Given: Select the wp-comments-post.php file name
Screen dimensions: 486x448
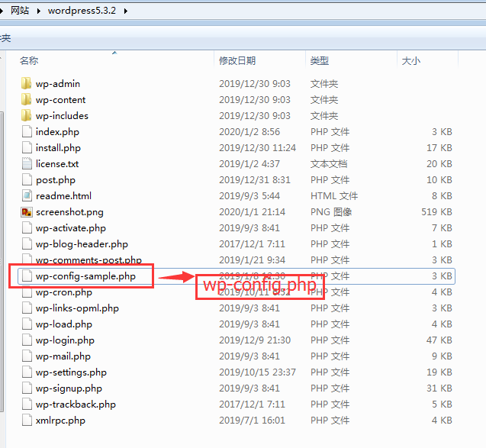Looking at the screenshot, I should 89,259.
